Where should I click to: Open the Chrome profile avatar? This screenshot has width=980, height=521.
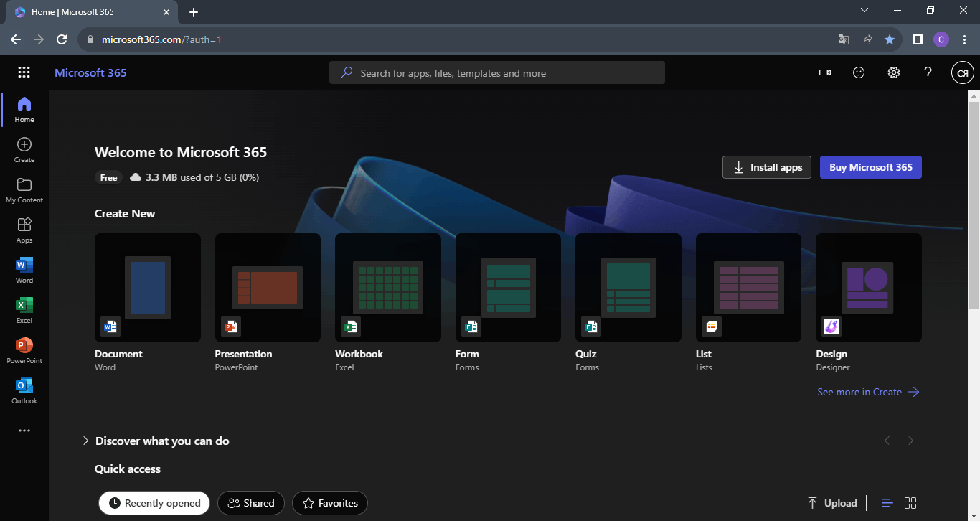(x=941, y=39)
